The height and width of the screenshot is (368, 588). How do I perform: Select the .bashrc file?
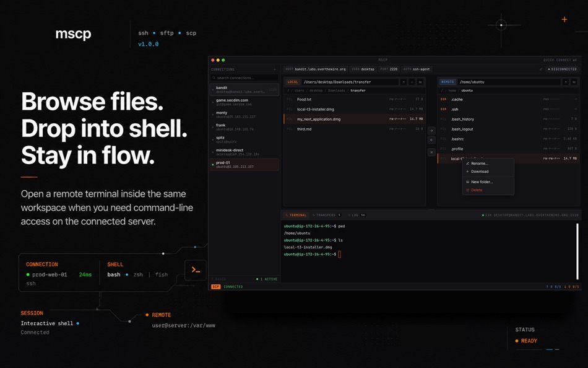click(509, 139)
